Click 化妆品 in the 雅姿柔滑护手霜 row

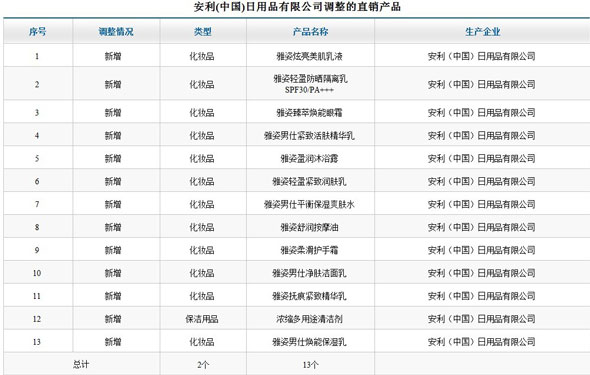pos(202,250)
